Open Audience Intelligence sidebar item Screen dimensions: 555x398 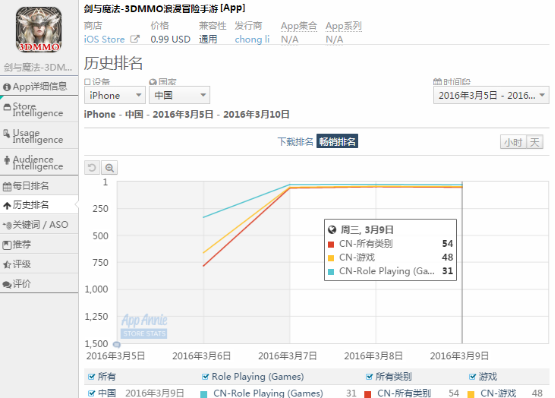[39, 163]
